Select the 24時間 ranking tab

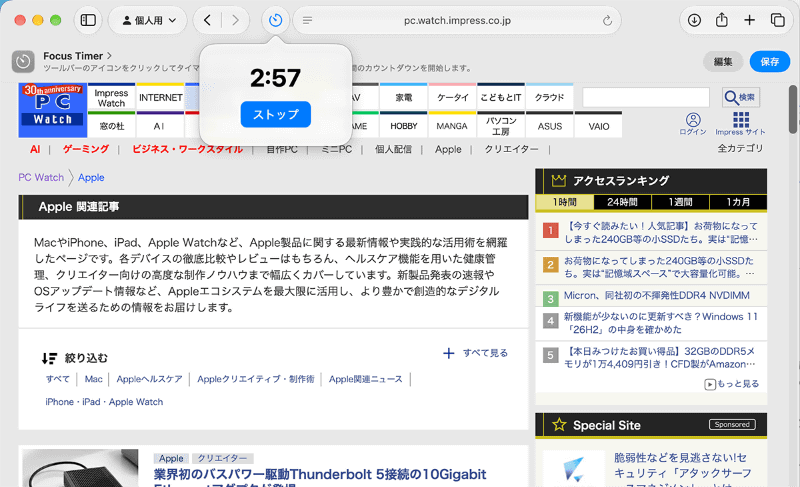[622, 202]
